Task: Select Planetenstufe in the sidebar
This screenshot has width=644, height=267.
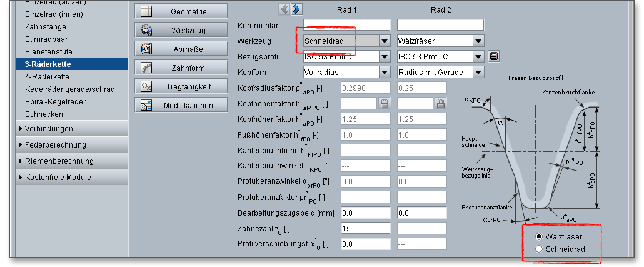Action: 48,52
